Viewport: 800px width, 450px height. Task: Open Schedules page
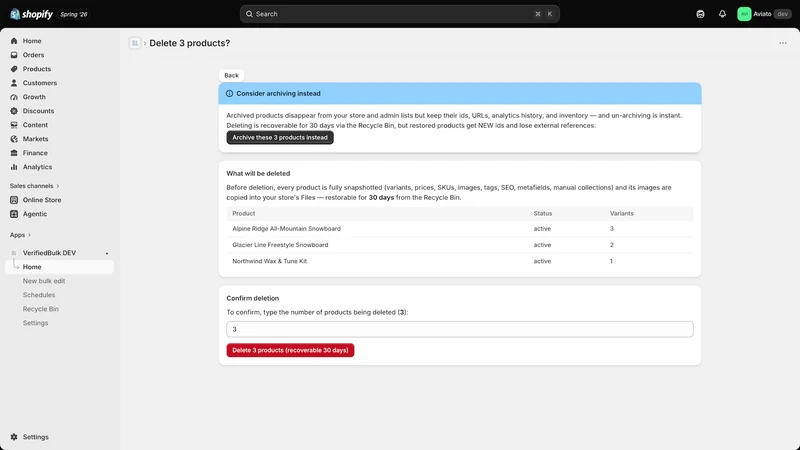tap(39, 295)
